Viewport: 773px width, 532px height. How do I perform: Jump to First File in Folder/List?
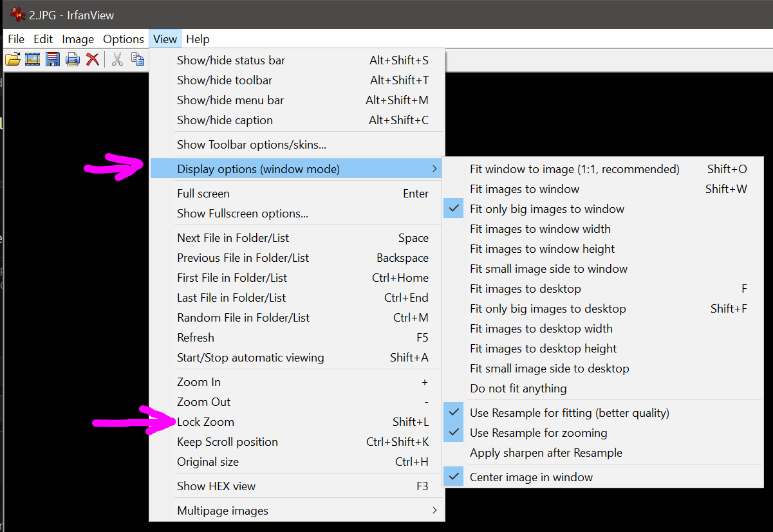pos(297,278)
